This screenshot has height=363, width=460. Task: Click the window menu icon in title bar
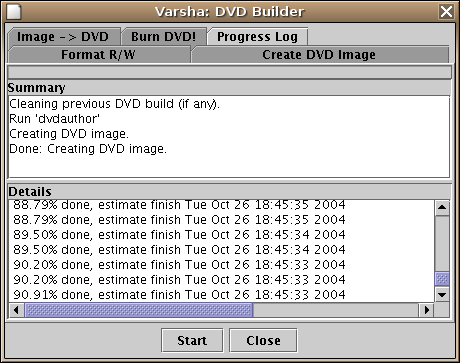(x=14, y=12)
